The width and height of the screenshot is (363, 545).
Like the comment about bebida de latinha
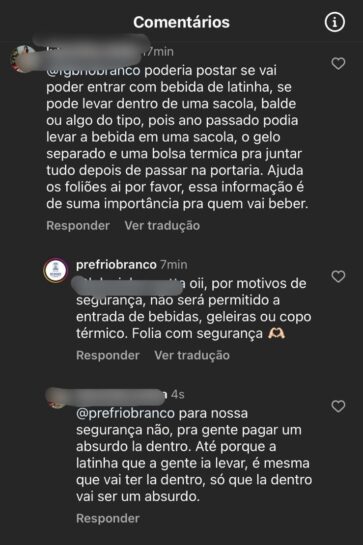pos(338,64)
